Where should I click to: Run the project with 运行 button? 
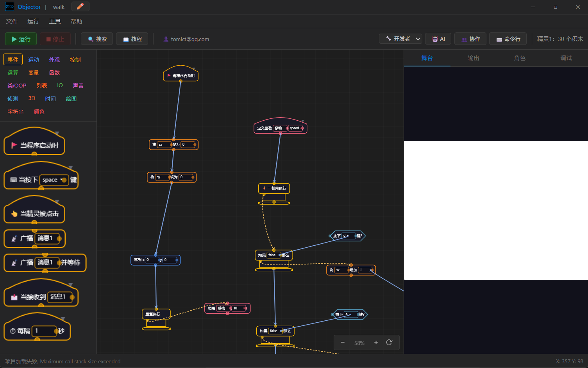pyautogui.click(x=21, y=39)
